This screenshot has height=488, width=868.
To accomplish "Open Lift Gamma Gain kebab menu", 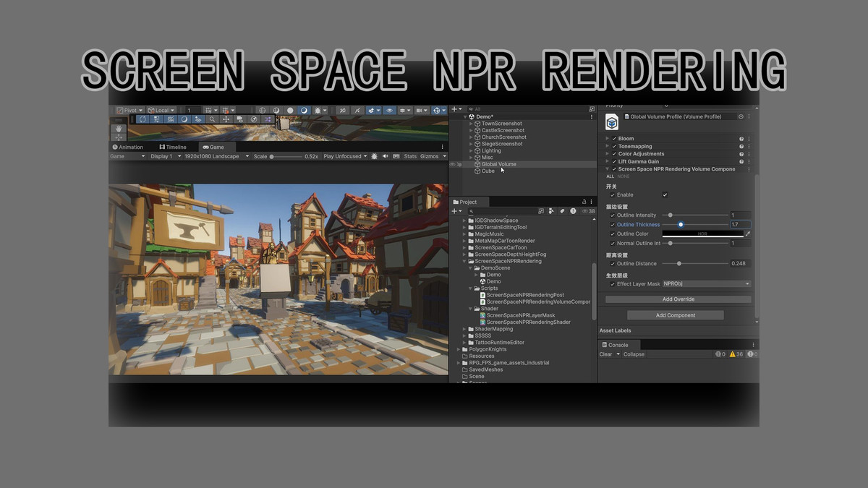I will pos(749,161).
